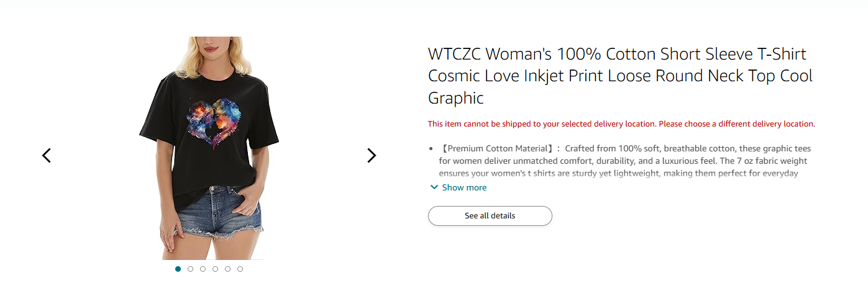Jump to the fourth carousel dot
Screen dimensions: 868x286
pos(216,269)
